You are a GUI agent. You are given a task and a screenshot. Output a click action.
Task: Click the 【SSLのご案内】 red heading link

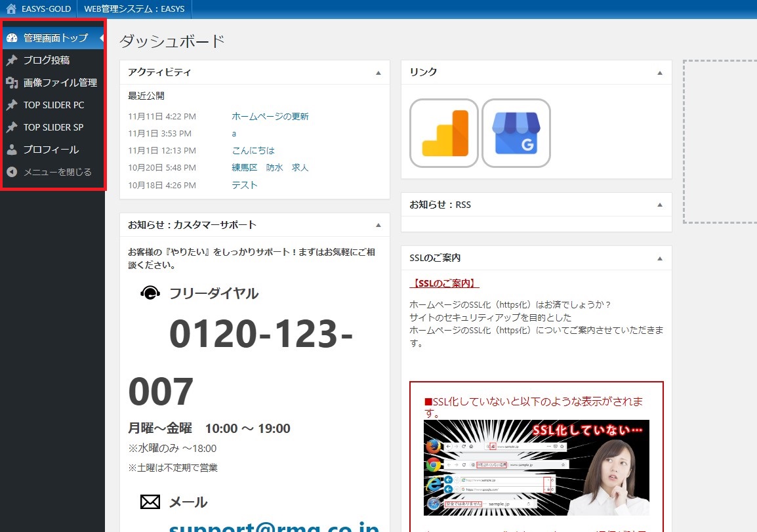[x=444, y=284]
